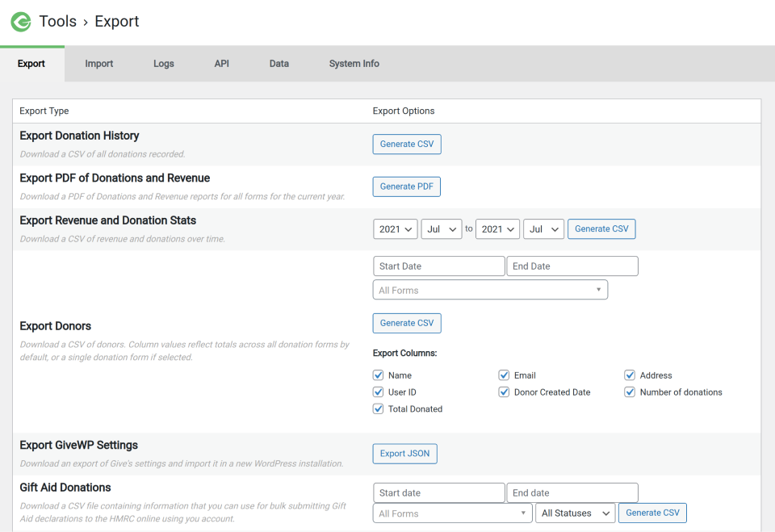The width and height of the screenshot is (775, 532).
Task: Go to the System Info tab
Action: 354,64
